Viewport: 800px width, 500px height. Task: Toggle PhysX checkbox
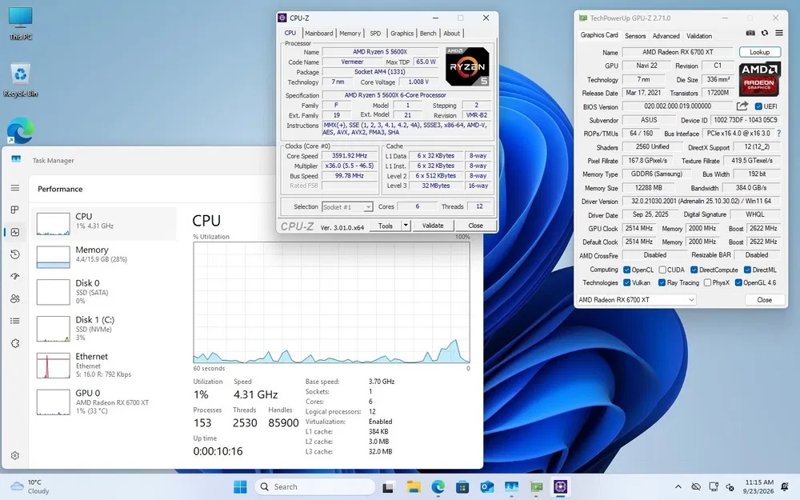tap(707, 282)
